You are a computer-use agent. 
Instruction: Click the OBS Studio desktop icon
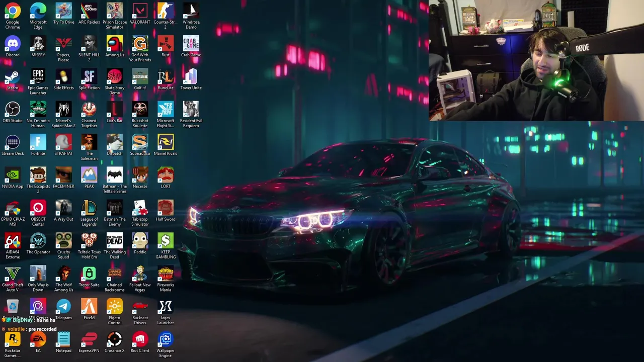click(13, 110)
